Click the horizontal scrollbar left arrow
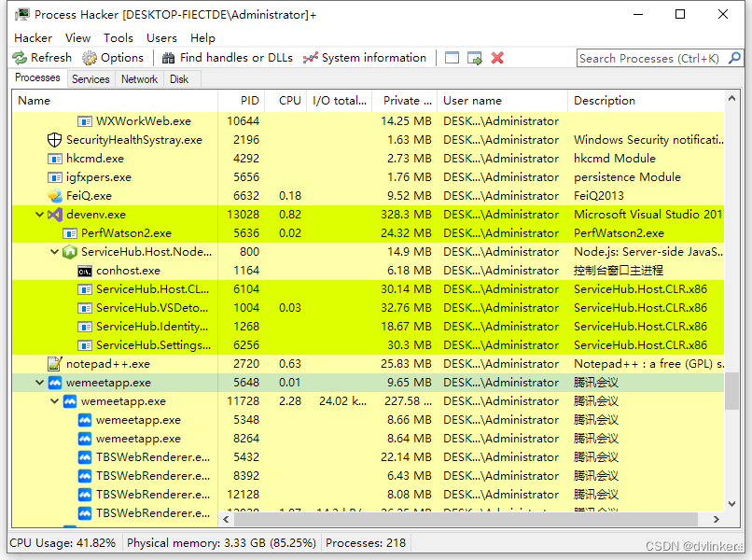Screen dimensions: 752x560 (x=226, y=519)
